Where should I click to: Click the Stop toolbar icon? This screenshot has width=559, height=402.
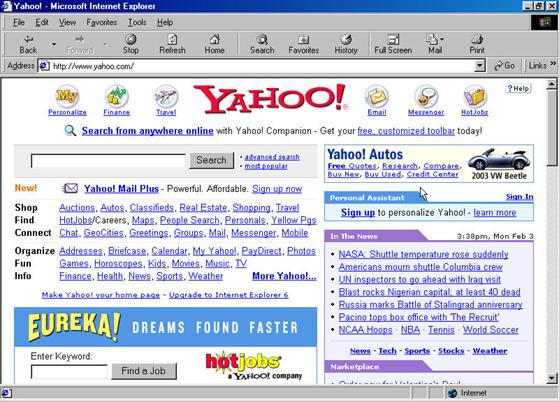pos(130,44)
